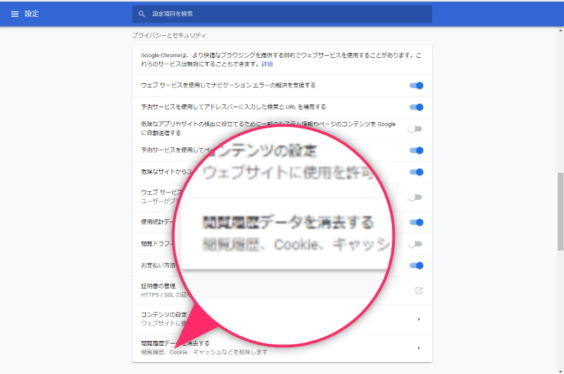Toggle お支払い方法 saved check switch

(x=416, y=265)
